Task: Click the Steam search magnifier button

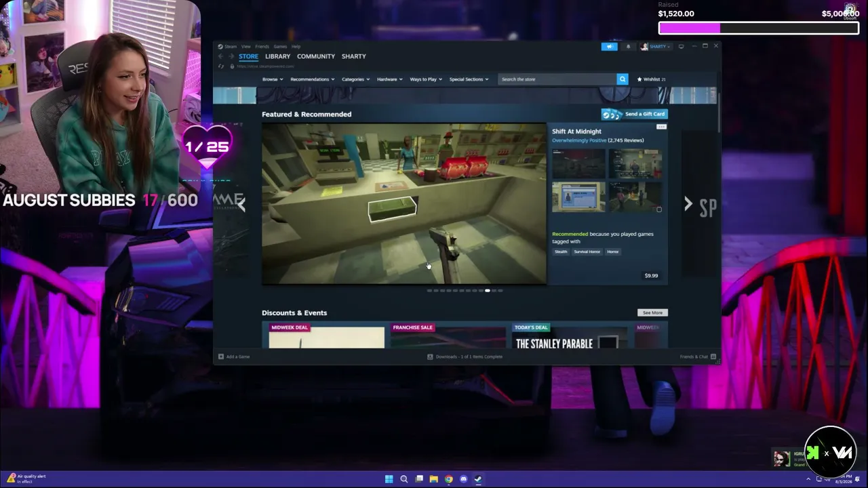Action: click(622, 79)
